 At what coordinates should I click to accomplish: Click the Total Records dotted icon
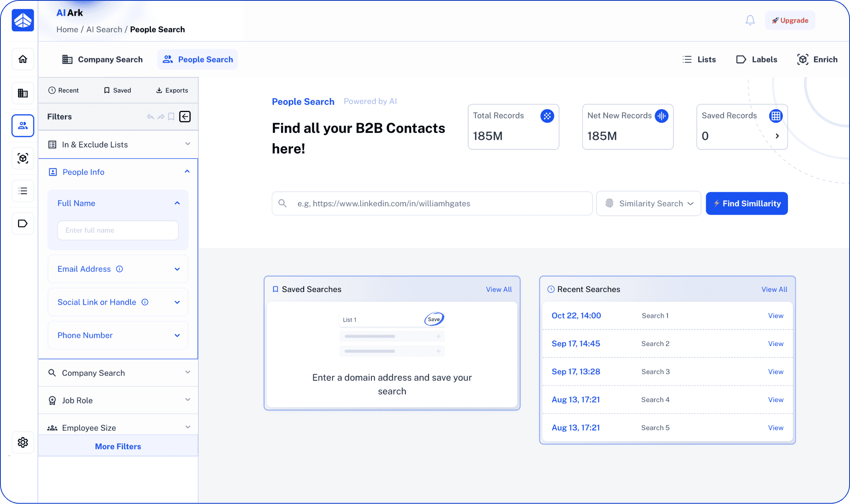547,116
